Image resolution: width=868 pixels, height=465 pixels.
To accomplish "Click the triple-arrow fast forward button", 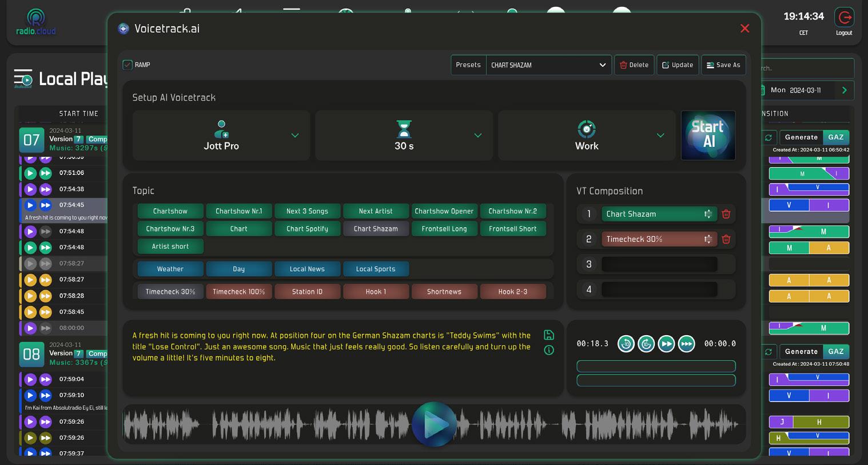I will click(686, 344).
